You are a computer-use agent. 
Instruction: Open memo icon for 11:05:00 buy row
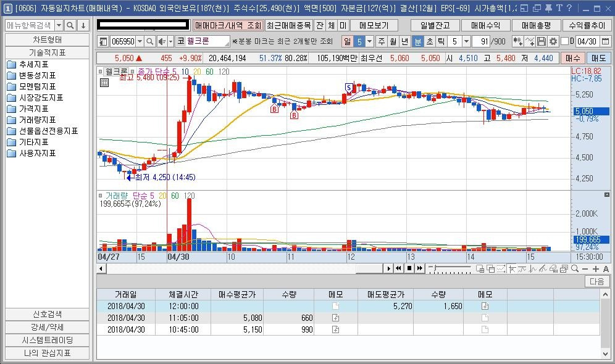335,318
